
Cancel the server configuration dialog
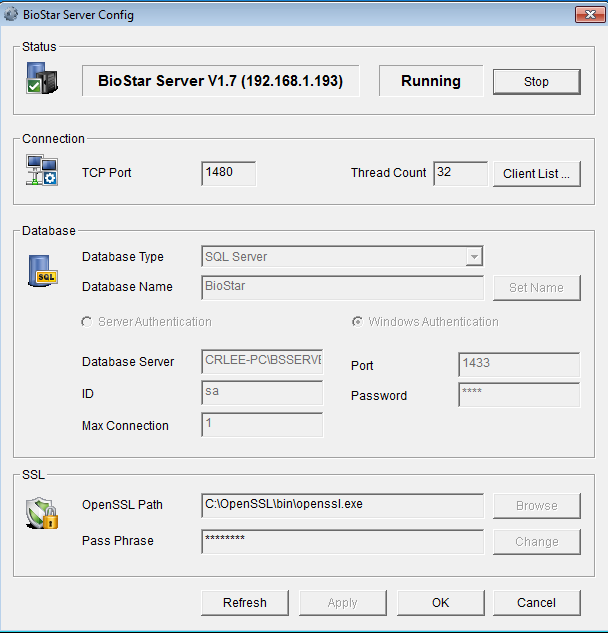(x=536, y=602)
